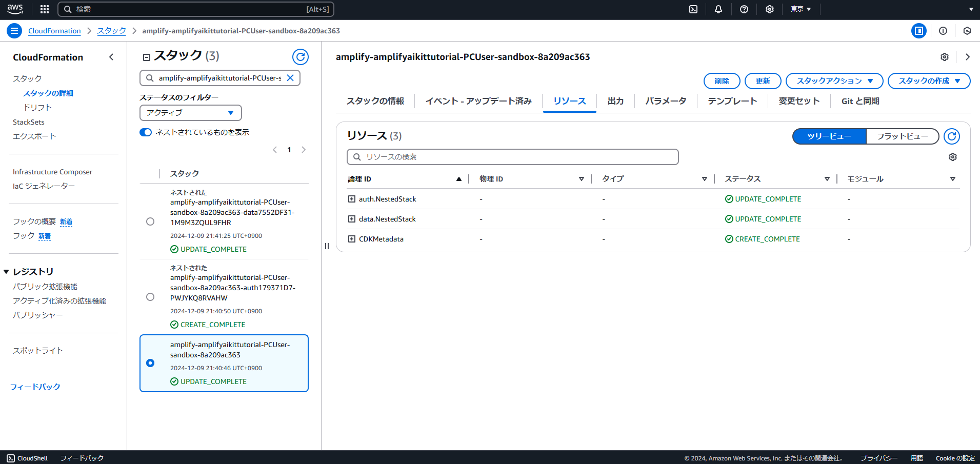
Task: Sort by Status column arrow
Action: (827, 179)
